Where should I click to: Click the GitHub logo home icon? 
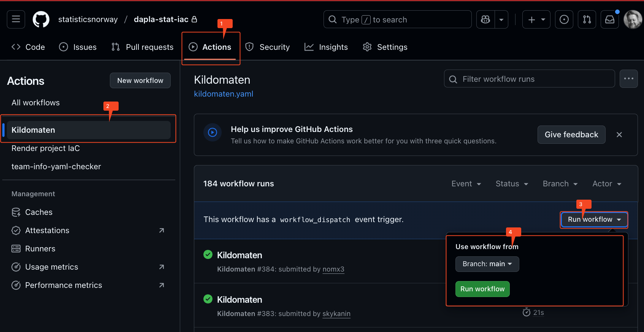pos(41,19)
